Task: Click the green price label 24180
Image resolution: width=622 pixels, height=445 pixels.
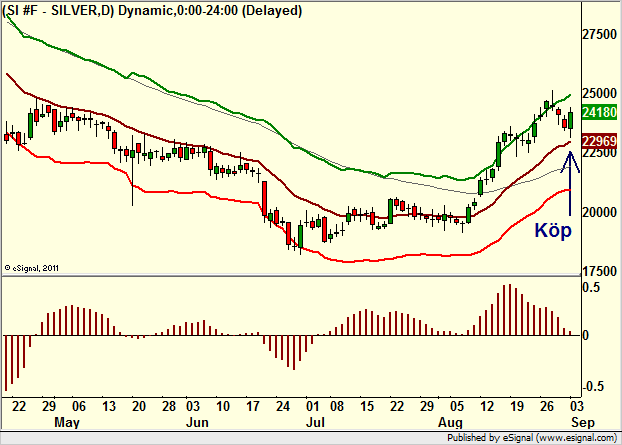Action: point(599,112)
